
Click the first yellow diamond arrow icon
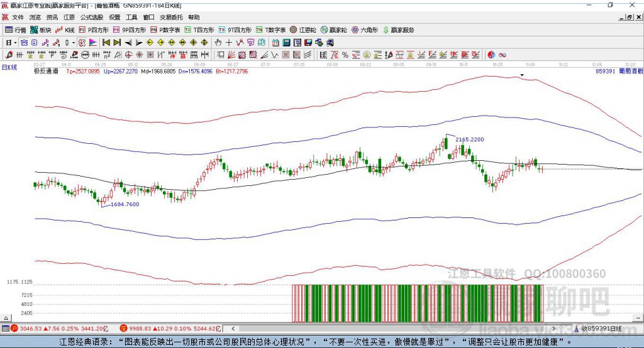pos(150,43)
